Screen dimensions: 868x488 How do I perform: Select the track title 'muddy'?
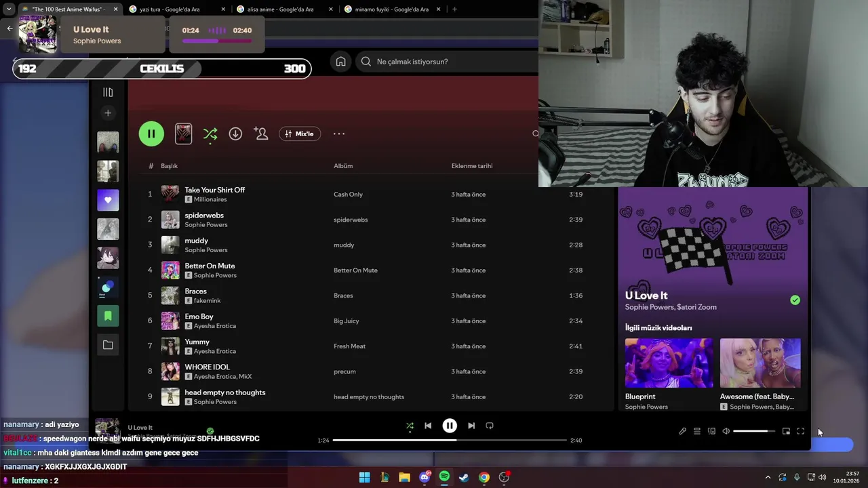(196, 241)
